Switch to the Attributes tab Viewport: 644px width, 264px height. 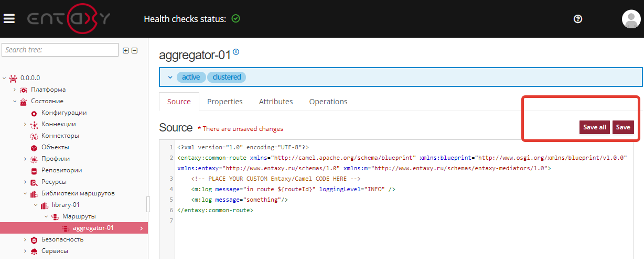coord(276,102)
